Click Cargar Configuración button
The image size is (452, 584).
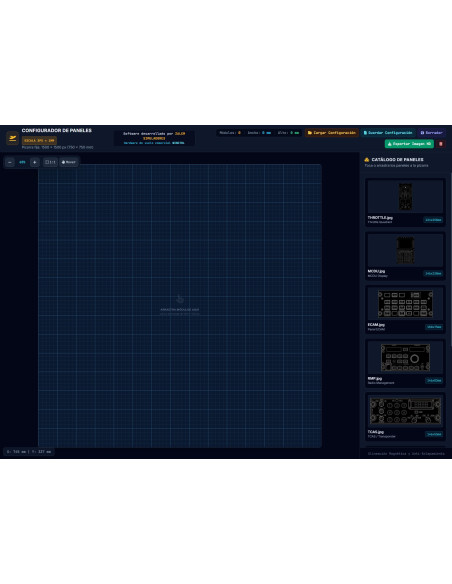(332, 133)
